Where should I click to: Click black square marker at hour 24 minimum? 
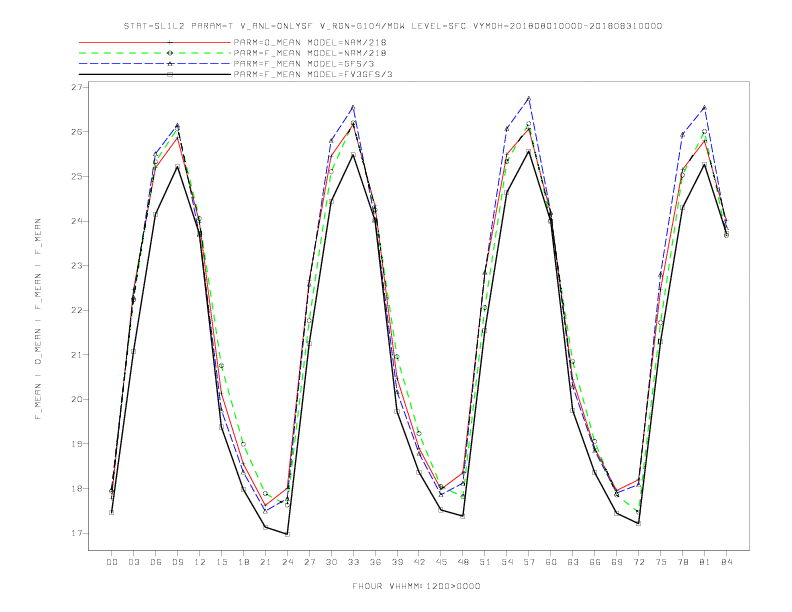coord(287,534)
